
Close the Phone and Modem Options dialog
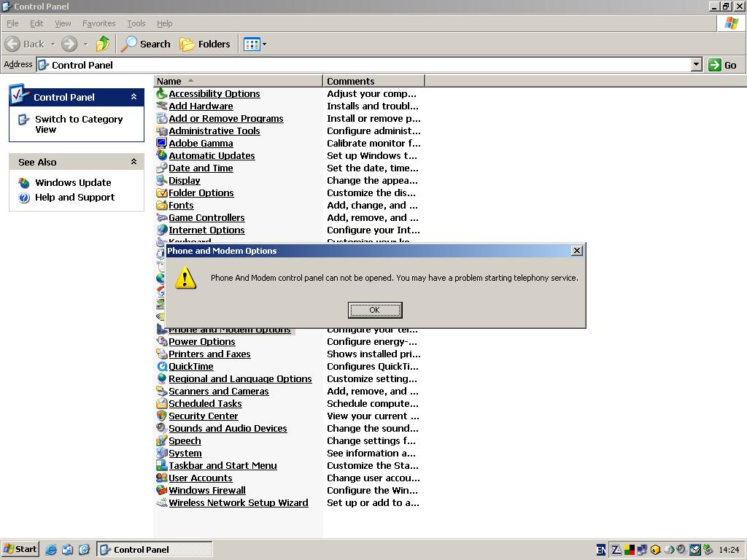pos(576,251)
